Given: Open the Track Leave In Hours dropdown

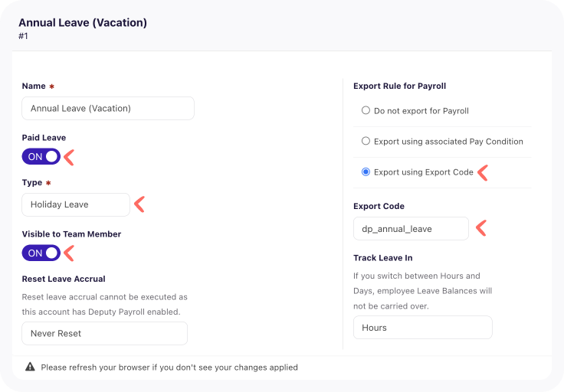Looking at the screenshot, I should coord(423,328).
